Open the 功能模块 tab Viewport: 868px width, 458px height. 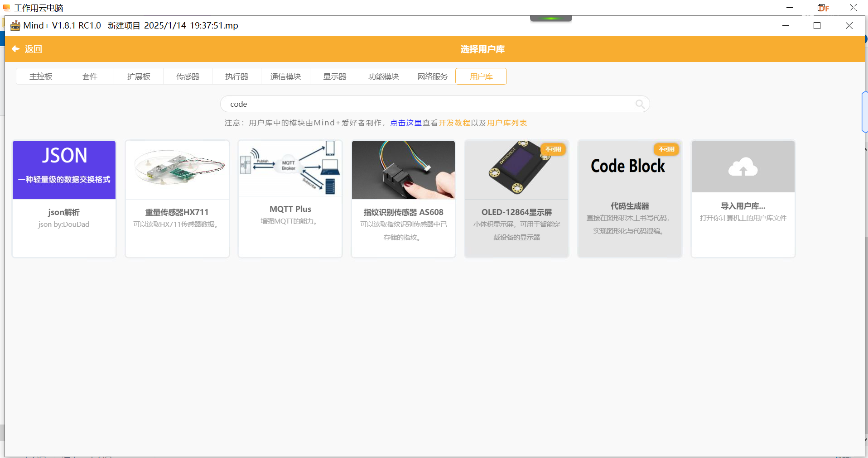pyautogui.click(x=383, y=76)
